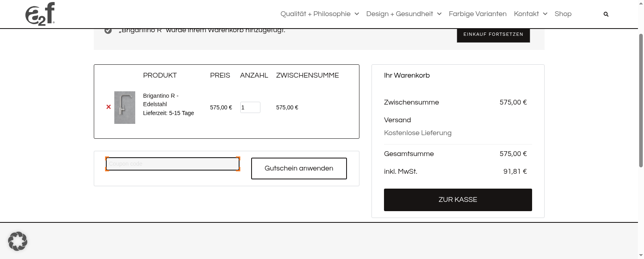This screenshot has width=644, height=259.
Task: Open the cookie consent settings icon
Action: 18,241
